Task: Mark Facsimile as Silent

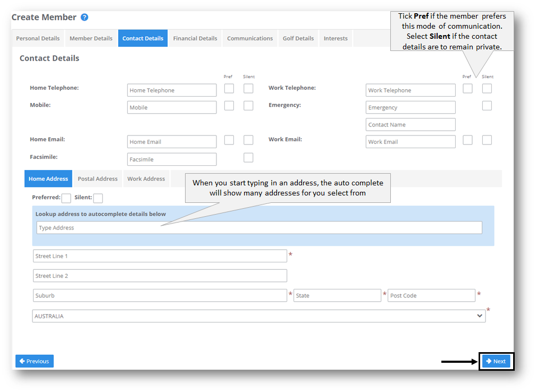Action: 248,157
